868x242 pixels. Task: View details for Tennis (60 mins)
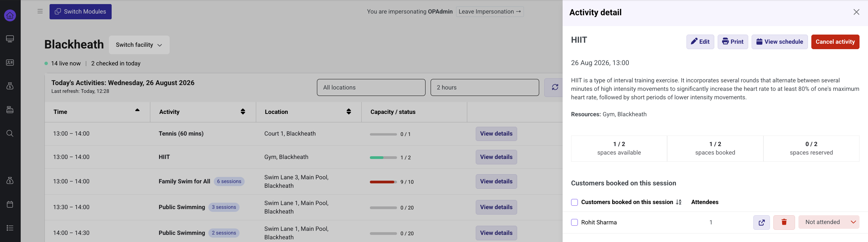coord(496,134)
